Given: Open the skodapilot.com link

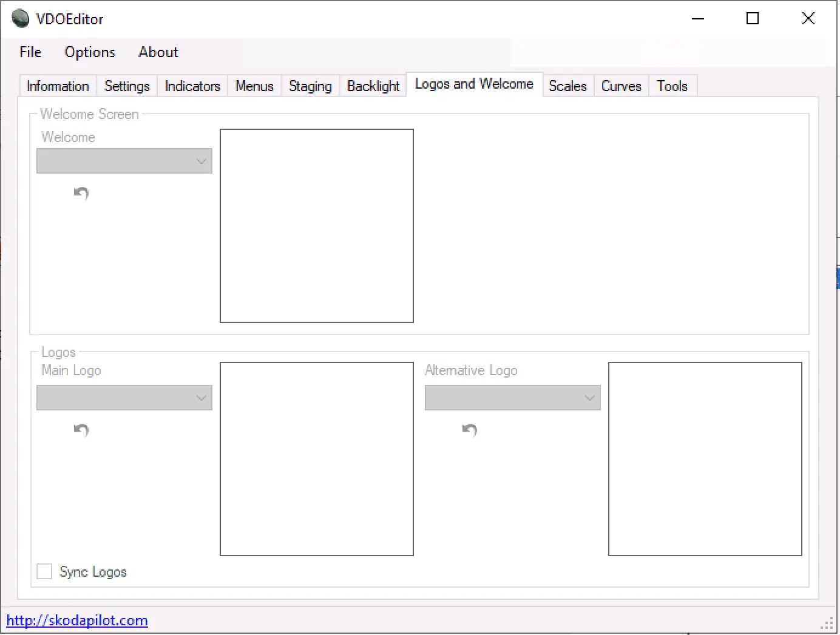Looking at the screenshot, I should pos(77,620).
